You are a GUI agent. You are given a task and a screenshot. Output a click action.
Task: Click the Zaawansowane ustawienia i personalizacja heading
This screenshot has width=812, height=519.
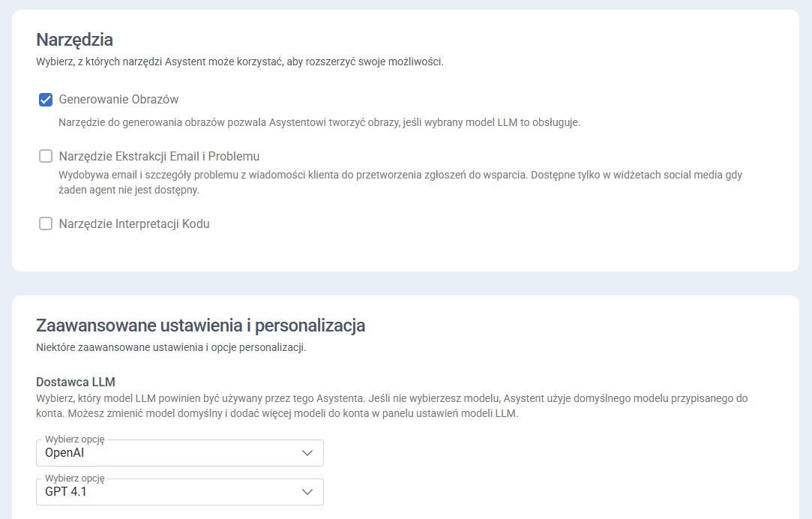(200, 325)
